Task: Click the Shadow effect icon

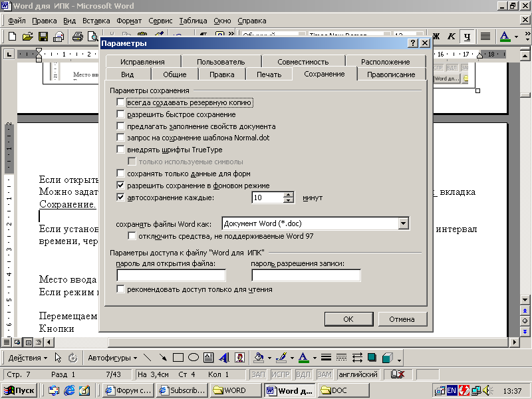Action: (x=372, y=358)
